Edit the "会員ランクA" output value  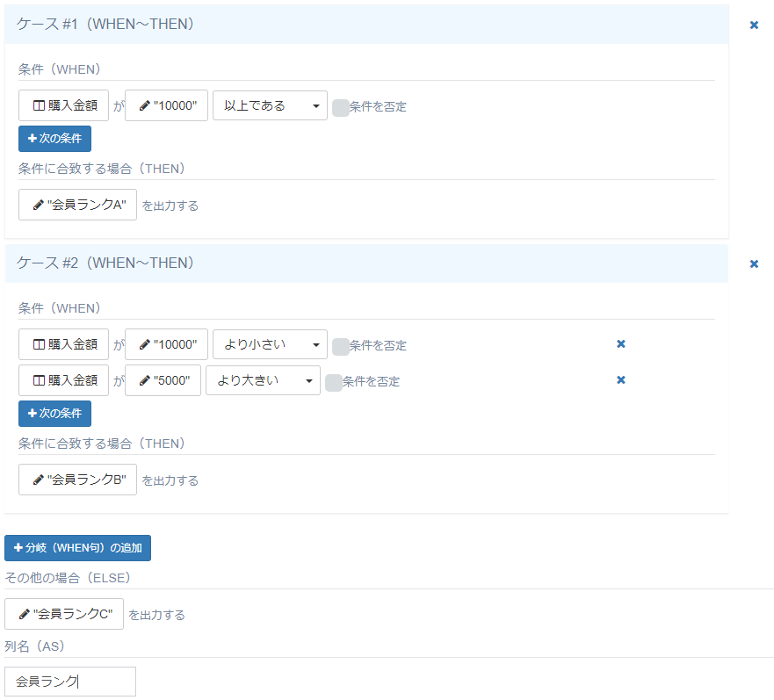(77, 206)
